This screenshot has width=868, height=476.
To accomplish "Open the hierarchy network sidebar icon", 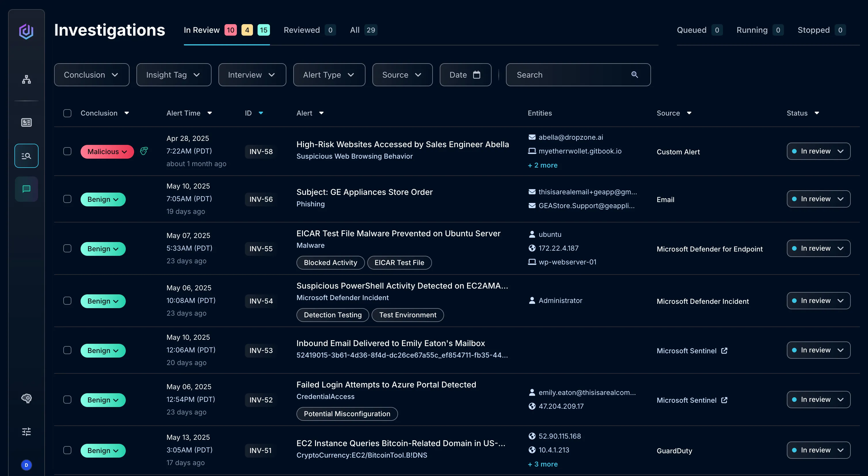I will [26, 79].
